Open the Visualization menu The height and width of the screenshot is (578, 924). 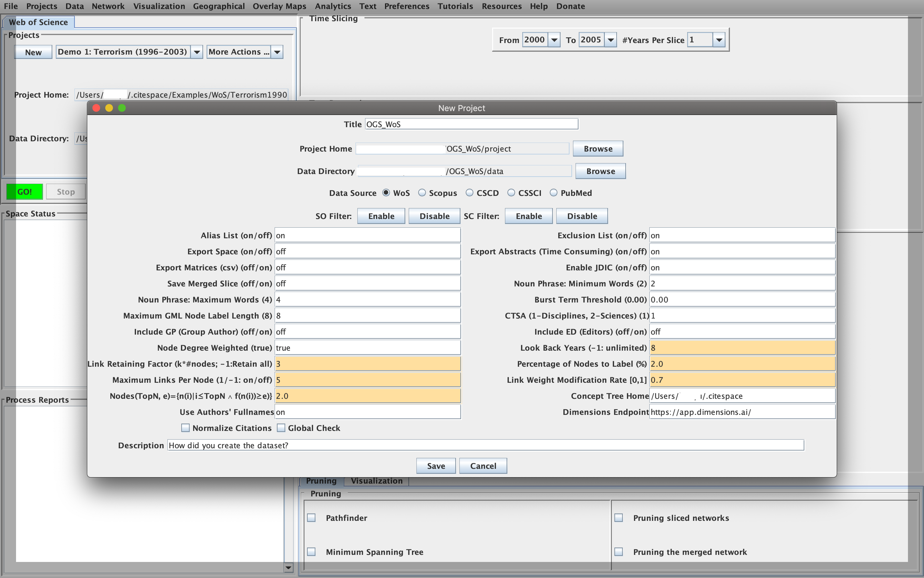(159, 6)
